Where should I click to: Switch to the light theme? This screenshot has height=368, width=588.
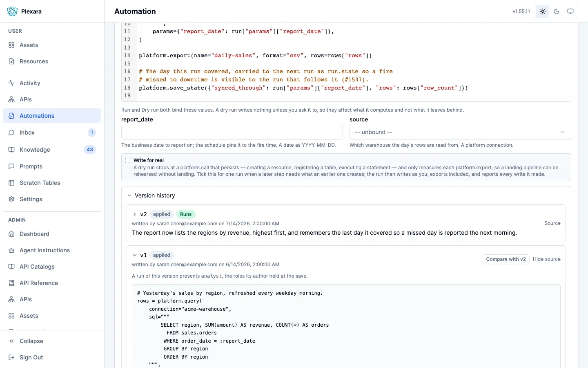(543, 11)
